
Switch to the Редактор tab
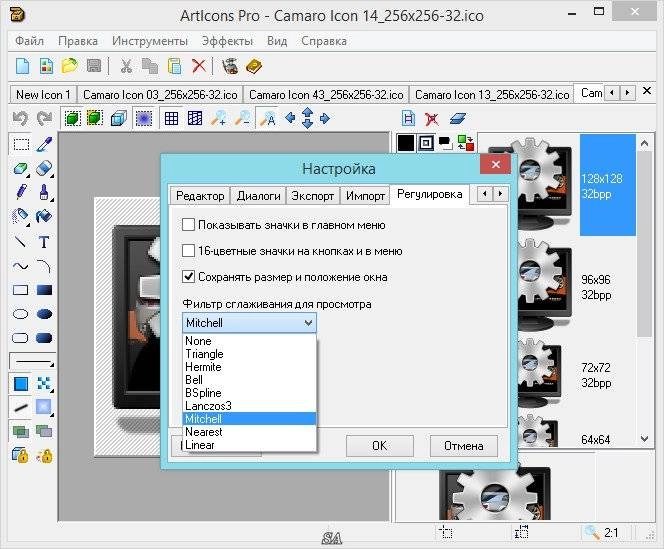(x=200, y=196)
